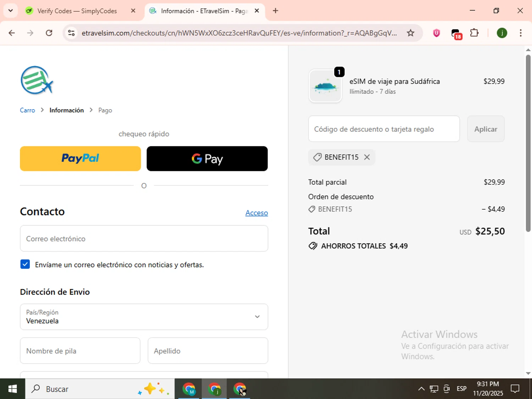This screenshot has height=399, width=532.
Task: Click Pago breadcrumb step
Action: tap(105, 110)
